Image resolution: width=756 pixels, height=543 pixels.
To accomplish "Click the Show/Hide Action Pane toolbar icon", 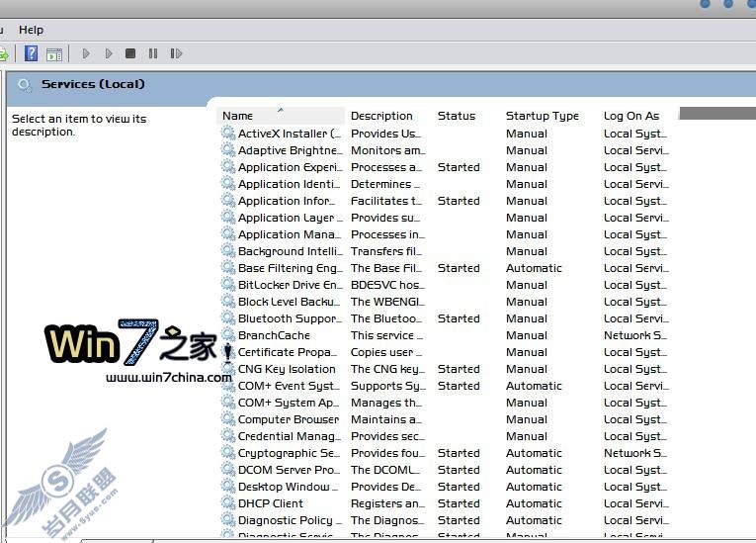I will pyautogui.click(x=54, y=54).
